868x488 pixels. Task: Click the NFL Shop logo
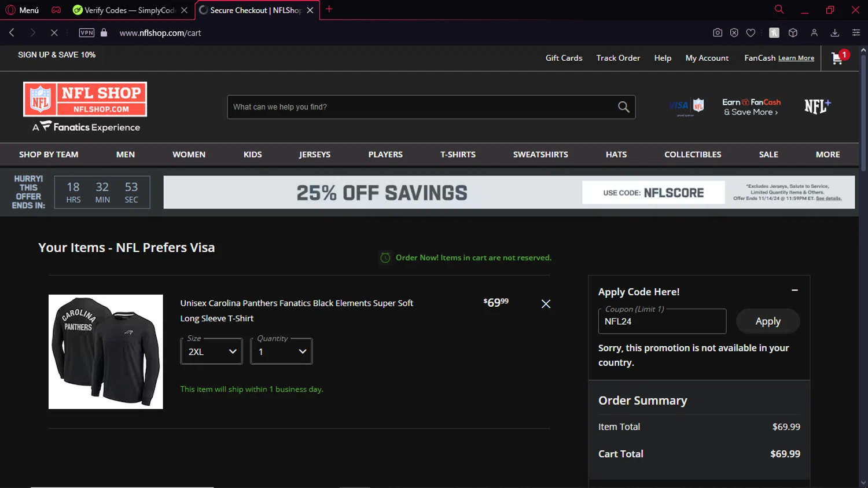tap(85, 99)
